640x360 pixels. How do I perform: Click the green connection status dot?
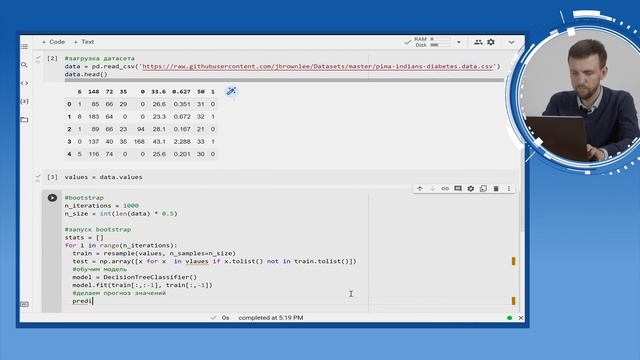point(509,318)
